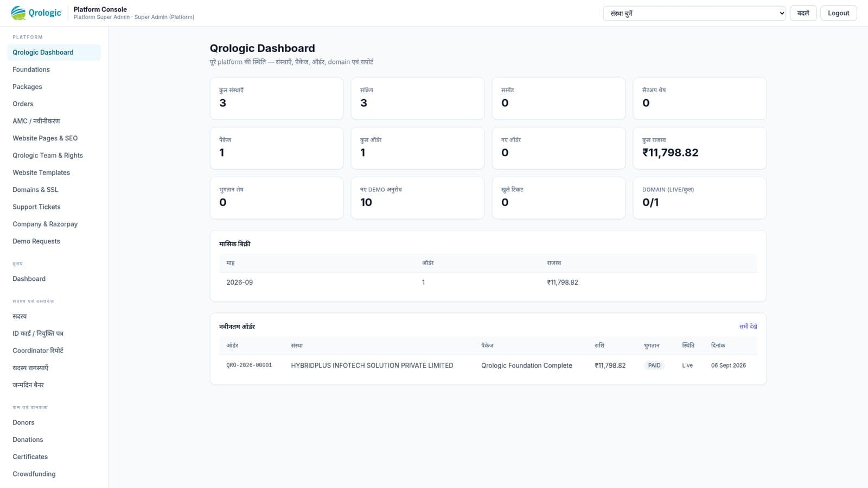Click the कुल संस्थाएँ card

[x=277, y=99]
